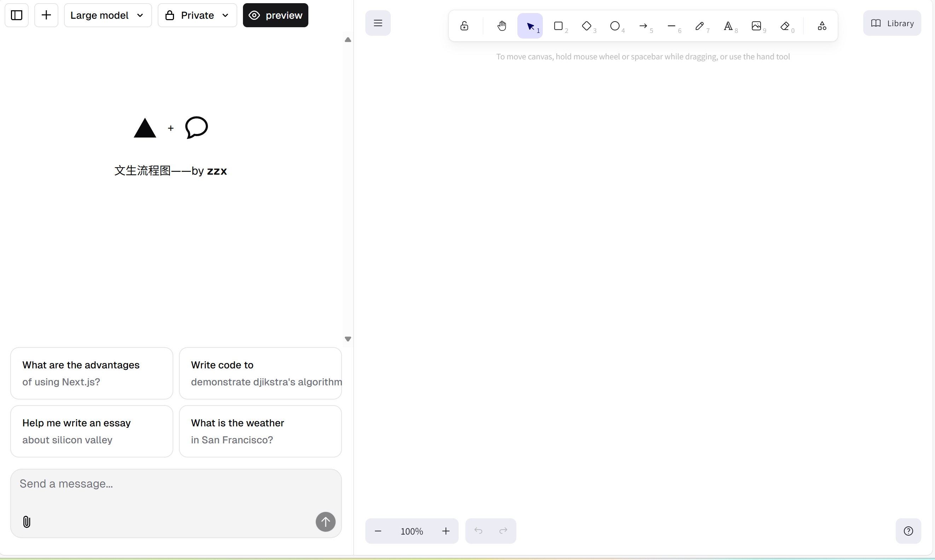Select the Rectangle tool
The width and height of the screenshot is (935, 560).
pyautogui.click(x=558, y=26)
